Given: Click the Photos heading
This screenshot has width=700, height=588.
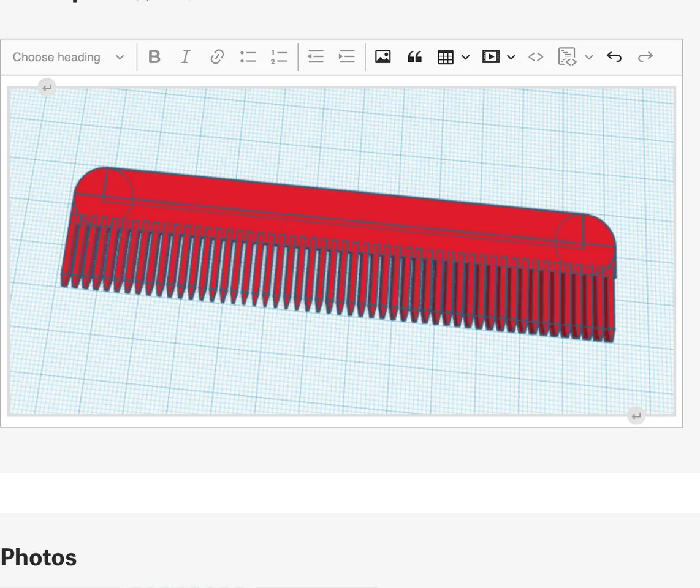Looking at the screenshot, I should (x=39, y=557).
